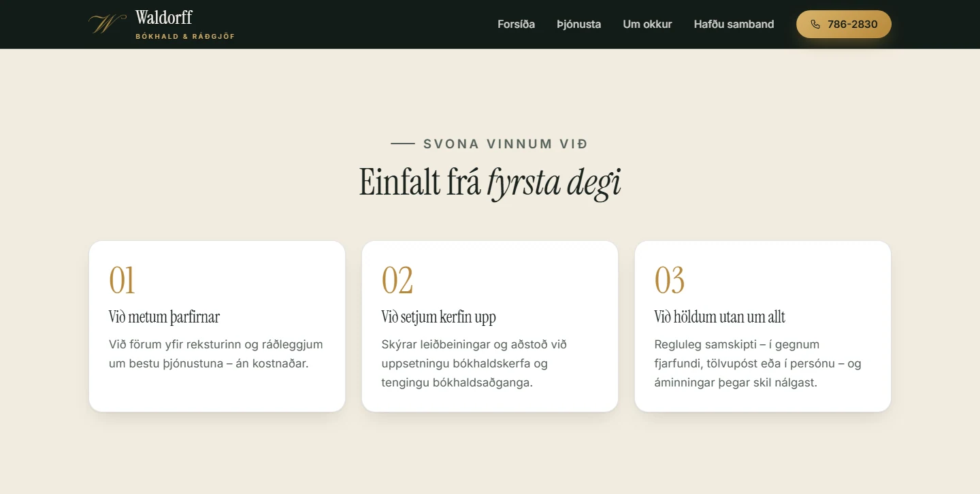Click the step number 03
The height and width of the screenshot is (494, 980).
click(670, 280)
